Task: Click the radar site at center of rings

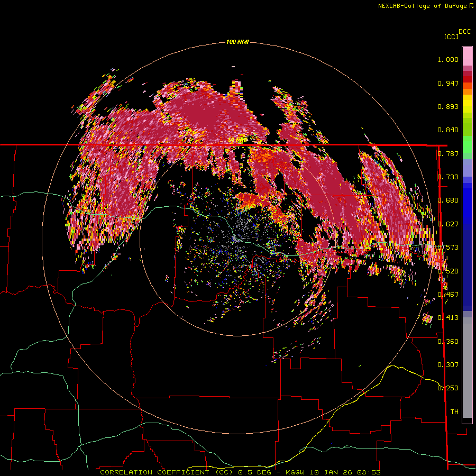Action: [x=236, y=238]
